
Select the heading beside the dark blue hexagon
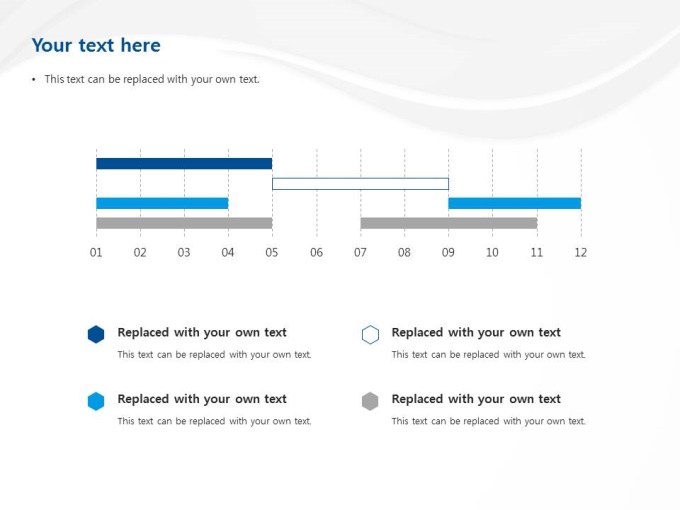(202, 333)
